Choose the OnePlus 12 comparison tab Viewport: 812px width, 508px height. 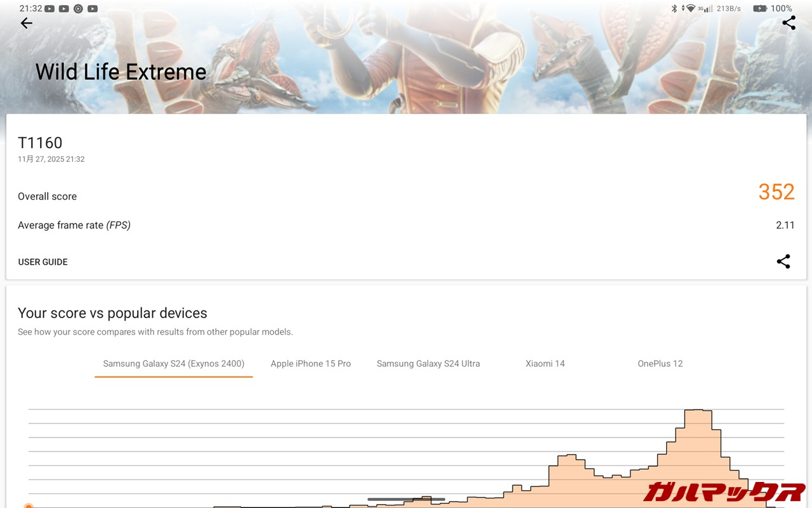click(660, 364)
